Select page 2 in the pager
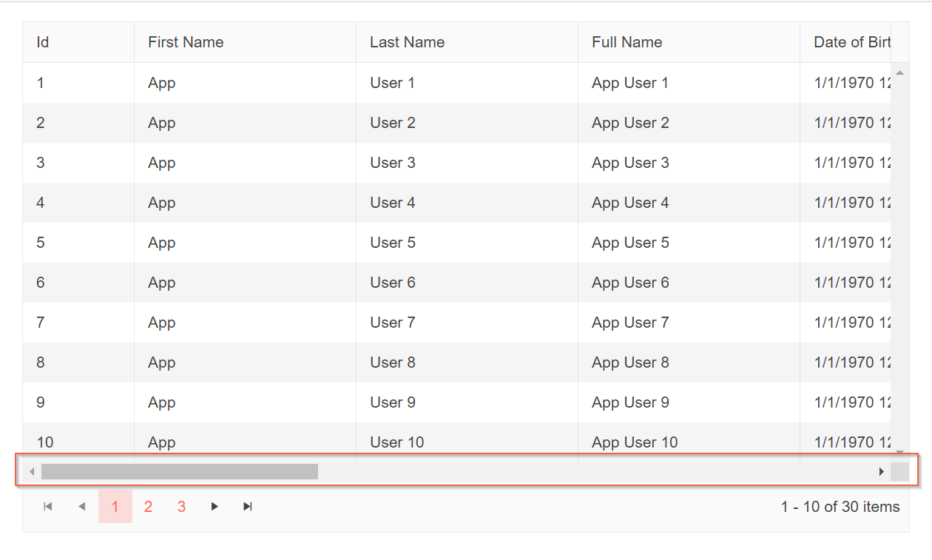The width and height of the screenshot is (932, 560). point(148,506)
